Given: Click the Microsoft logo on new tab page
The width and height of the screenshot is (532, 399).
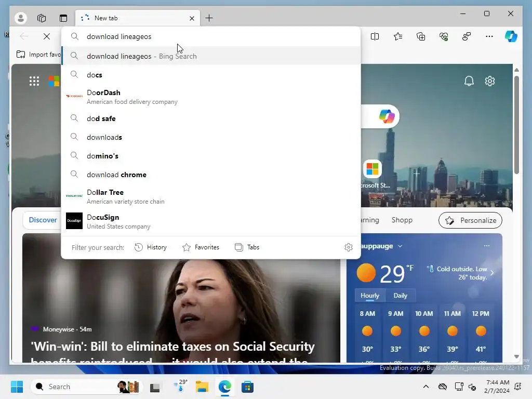Looking at the screenshot, I should [x=54, y=81].
